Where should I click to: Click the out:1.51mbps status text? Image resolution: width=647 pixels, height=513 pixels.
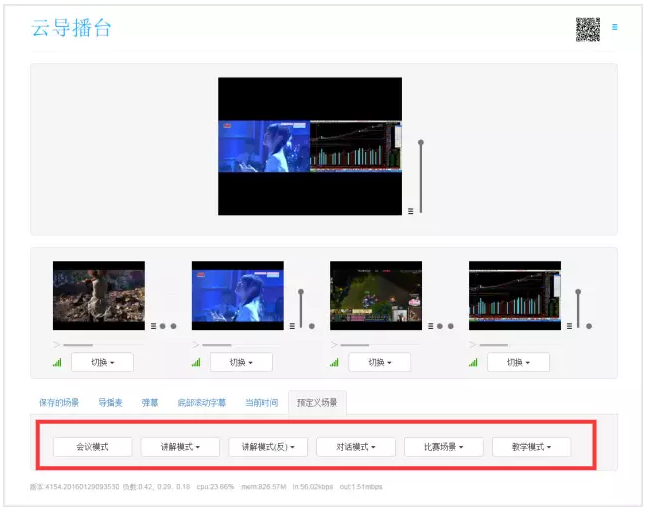361,487
